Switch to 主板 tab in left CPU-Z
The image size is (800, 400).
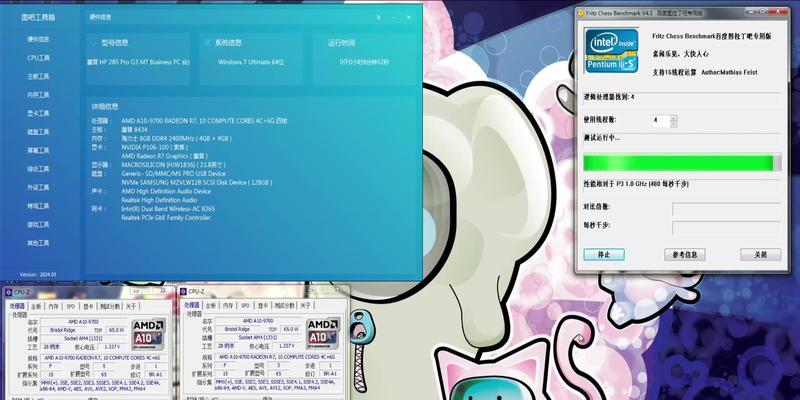pyautogui.click(x=36, y=307)
